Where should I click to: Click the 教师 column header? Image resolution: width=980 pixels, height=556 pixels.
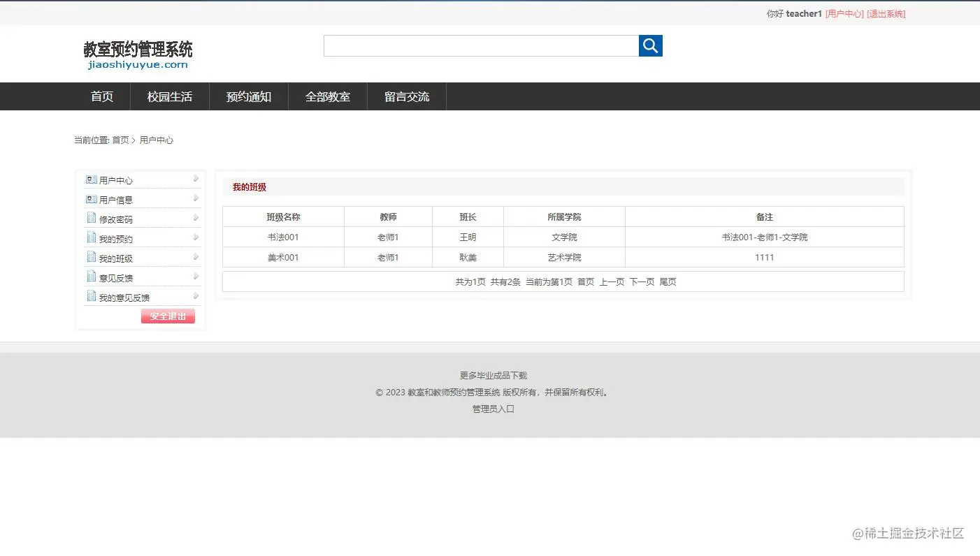coord(388,217)
